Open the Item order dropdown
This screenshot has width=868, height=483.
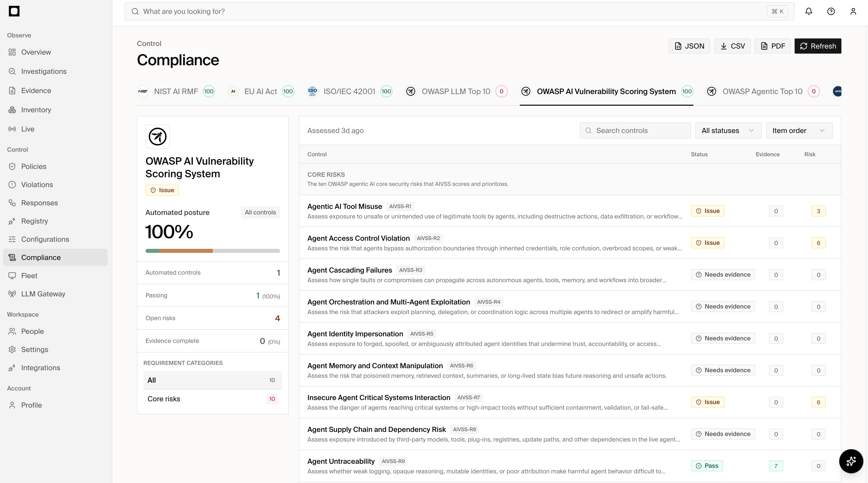[x=799, y=131]
